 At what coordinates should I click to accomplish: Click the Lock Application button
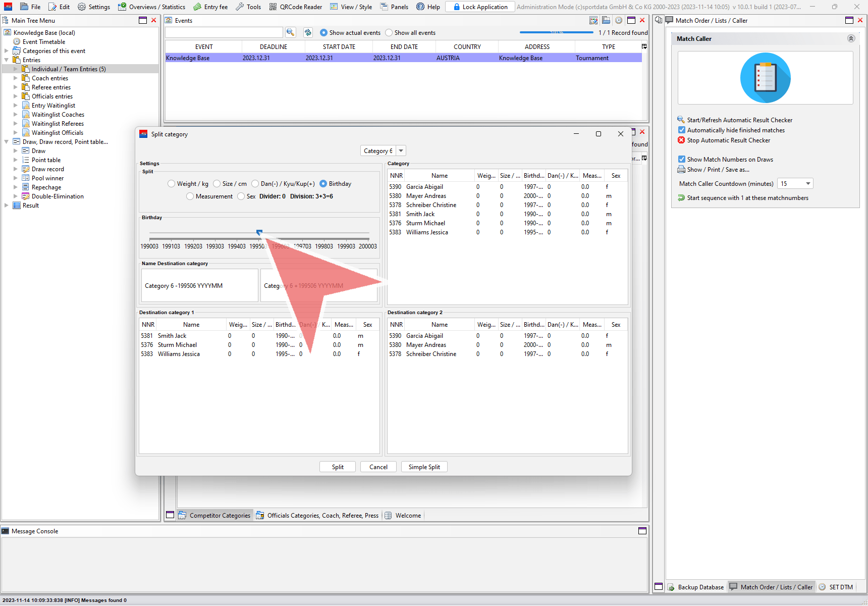pyautogui.click(x=480, y=7)
